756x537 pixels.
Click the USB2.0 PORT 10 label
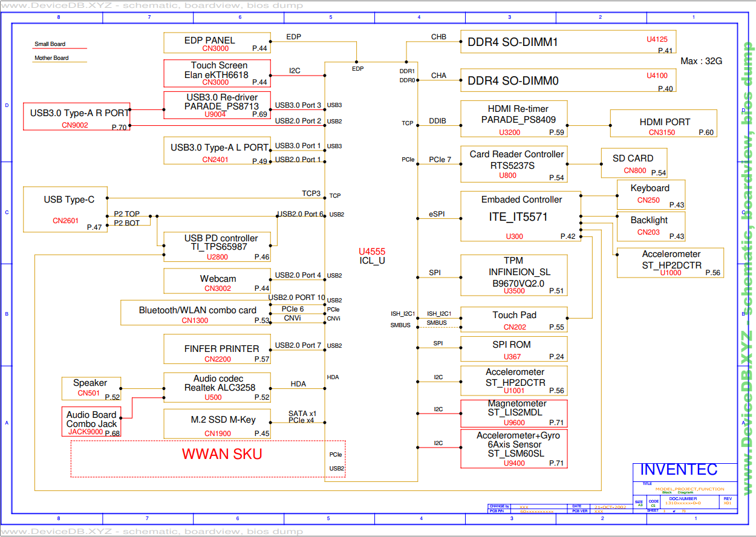coord(297,298)
